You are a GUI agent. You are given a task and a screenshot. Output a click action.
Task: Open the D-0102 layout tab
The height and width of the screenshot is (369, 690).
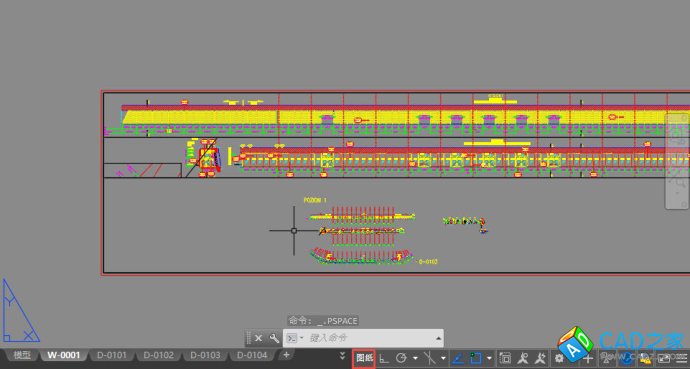[x=158, y=355]
